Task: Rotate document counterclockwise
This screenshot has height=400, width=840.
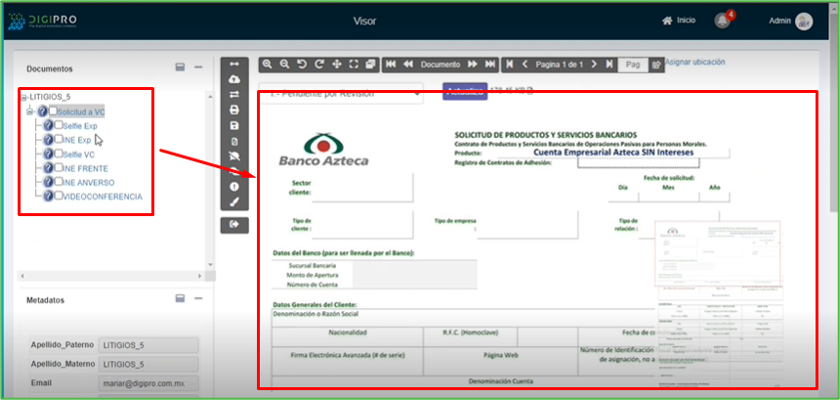Action: (x=302, y=64)
